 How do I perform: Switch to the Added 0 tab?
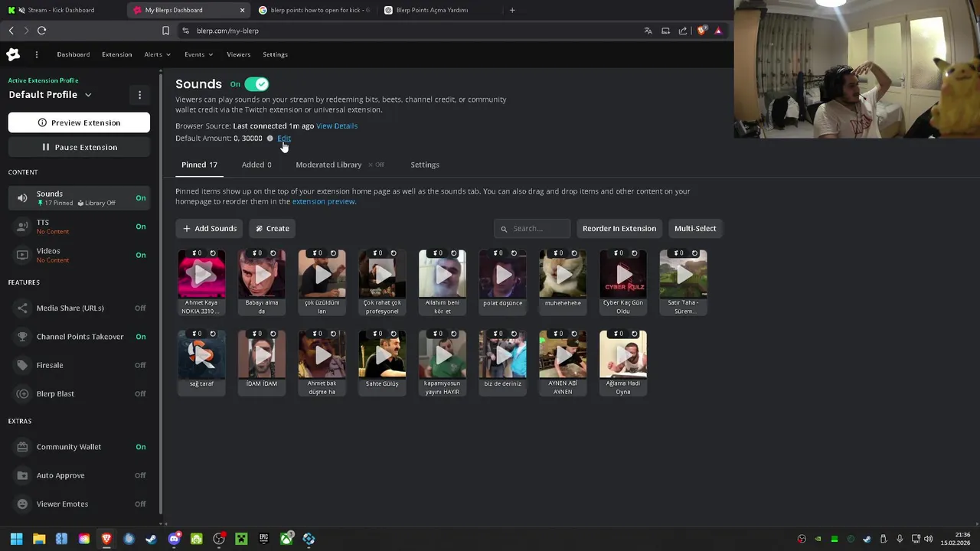coord(256,165)
